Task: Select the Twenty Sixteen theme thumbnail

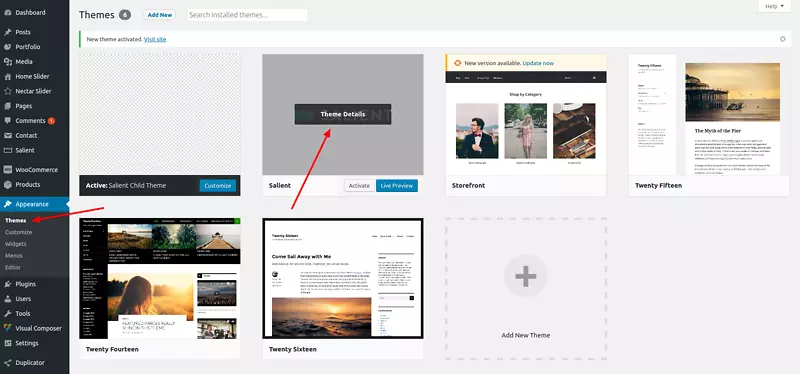Action: [343, 279]
